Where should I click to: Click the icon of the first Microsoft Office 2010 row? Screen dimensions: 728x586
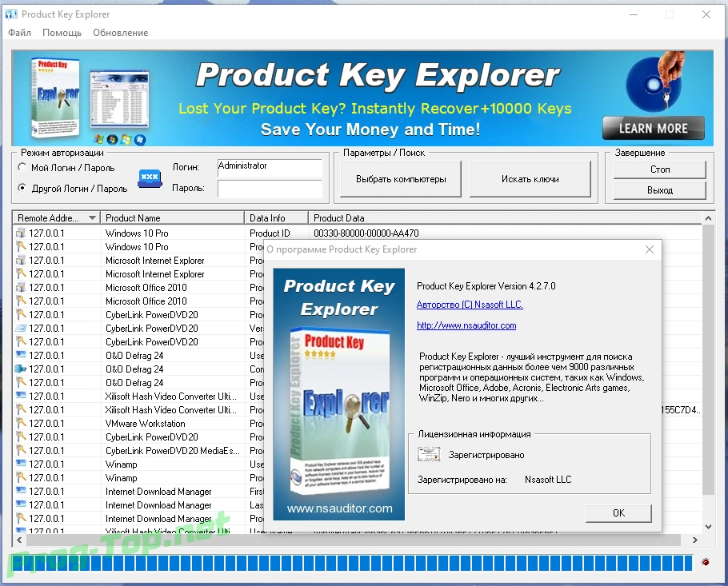[21, 287]
